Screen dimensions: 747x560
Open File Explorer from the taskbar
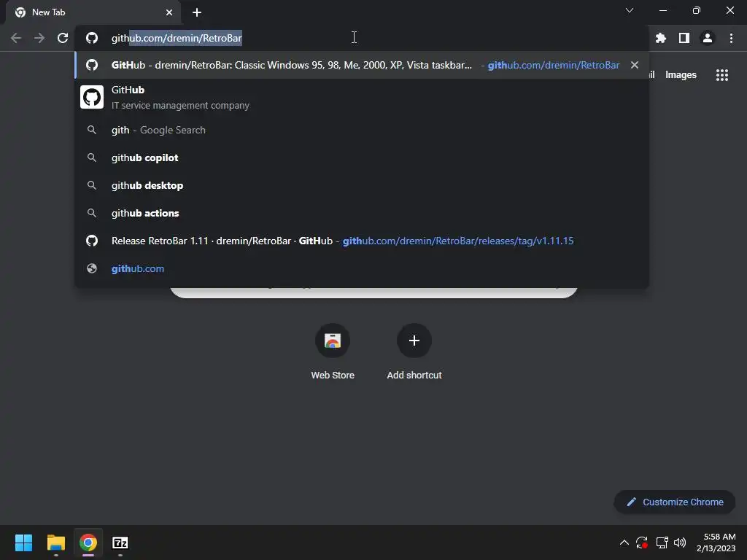(55, 542)
